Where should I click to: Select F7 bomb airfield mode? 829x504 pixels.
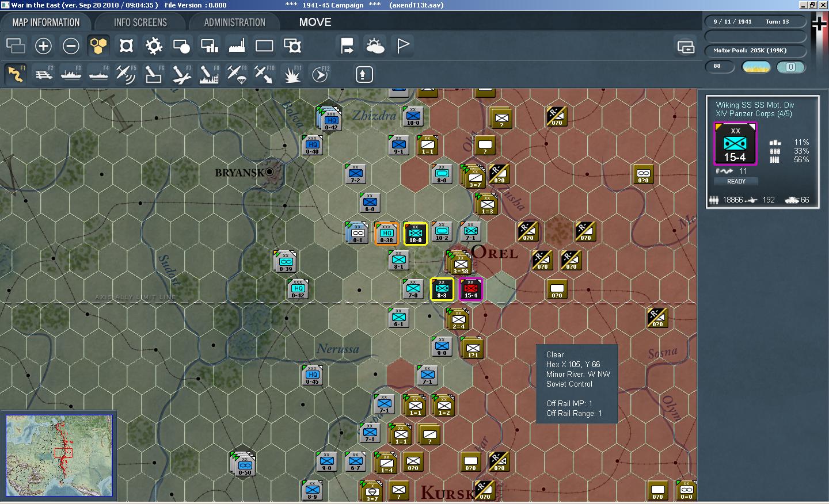point(182,74)
